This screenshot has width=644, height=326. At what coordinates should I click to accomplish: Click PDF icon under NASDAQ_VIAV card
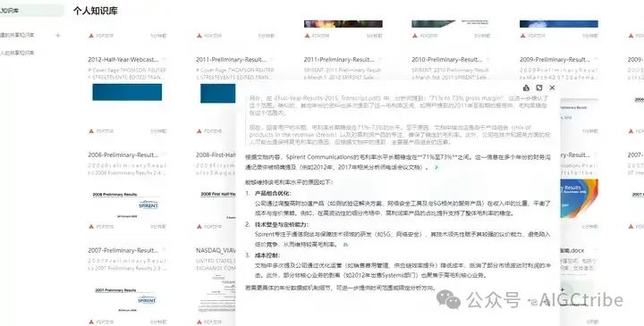(199, 322)
